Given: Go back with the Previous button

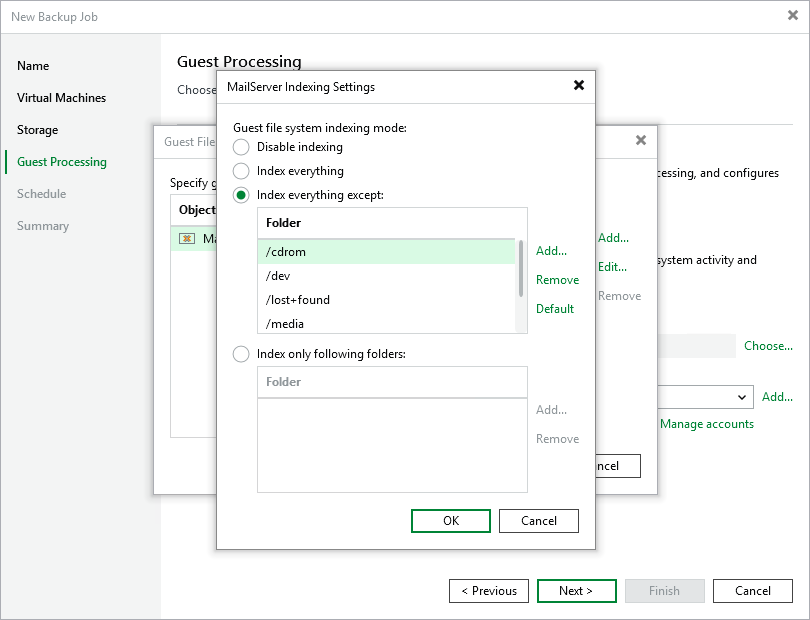Looking at the screenshot, I should click(489, 590).
